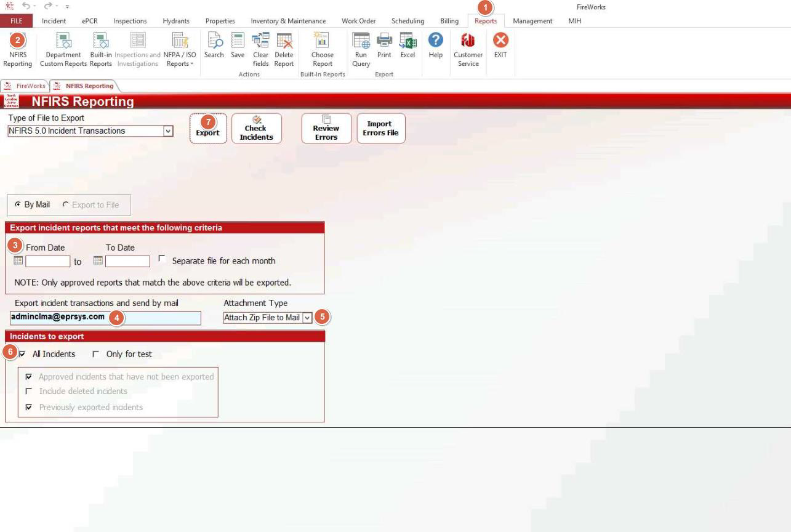The height and width of the screenshot is (532, 791).
Task: Open the Inventory & Maintenance tab
Action: click(x=288, y=21)
